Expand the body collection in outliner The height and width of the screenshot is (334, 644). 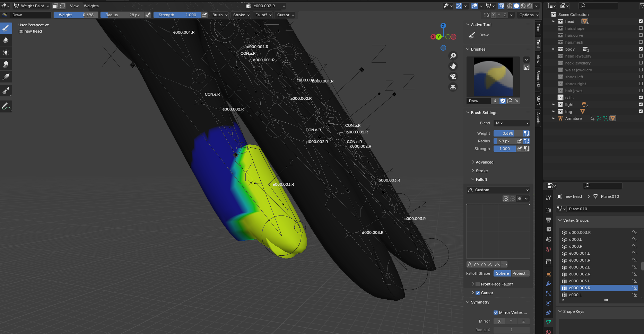(554, 49)
